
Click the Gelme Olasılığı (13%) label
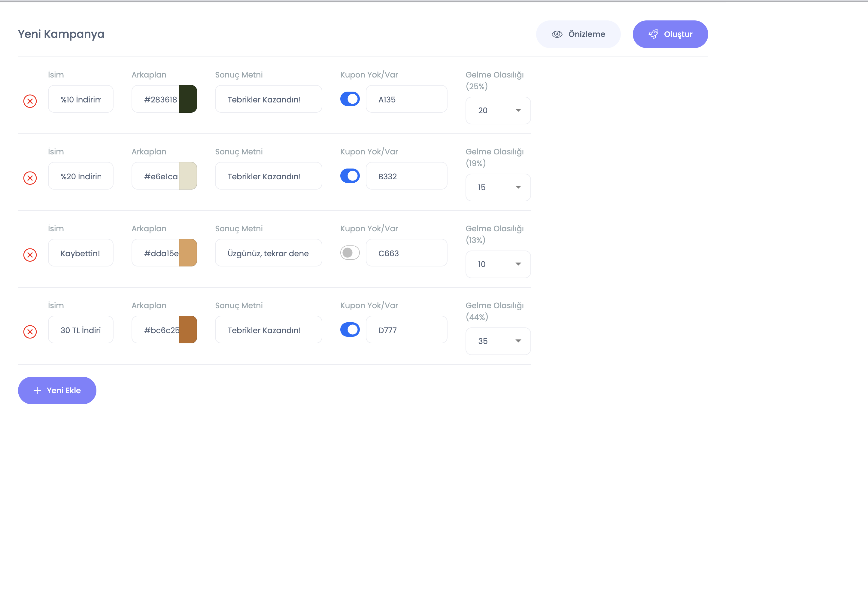(x=495, y=234)
